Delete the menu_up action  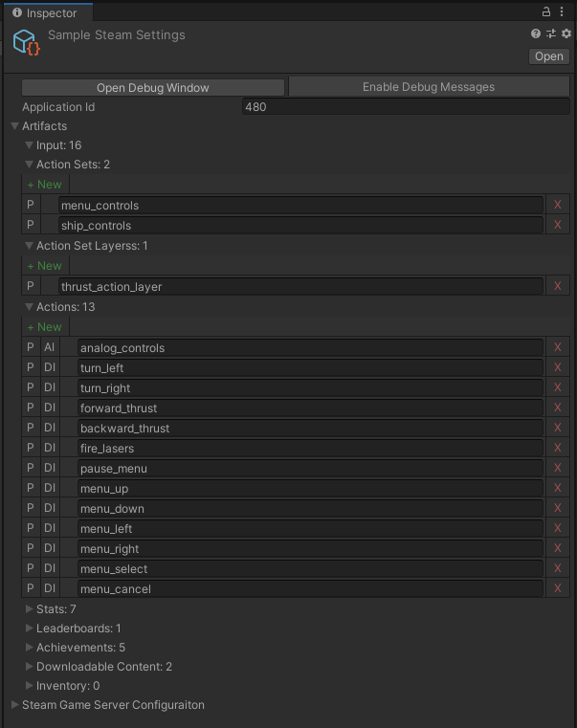[558, 488]
